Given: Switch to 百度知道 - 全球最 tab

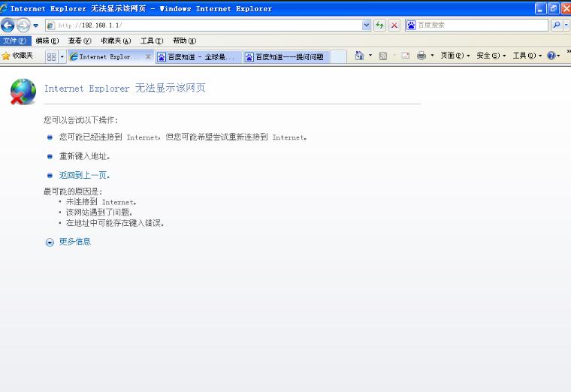Looking at the screenshot, I should click(199, 57).
